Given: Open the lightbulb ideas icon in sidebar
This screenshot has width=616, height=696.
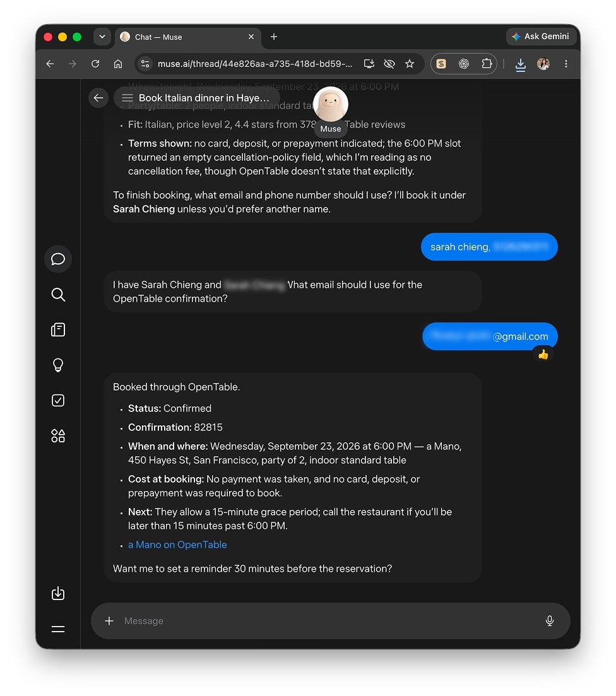Looking at the screenshot, I should [x=58, y=365].
